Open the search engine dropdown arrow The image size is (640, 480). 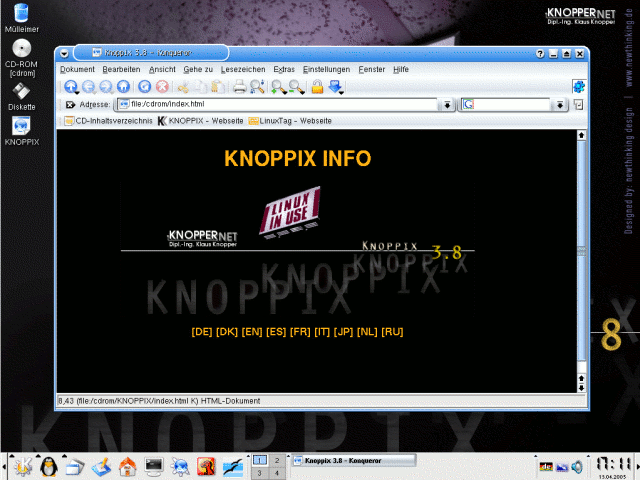click(x=560, y=105)
